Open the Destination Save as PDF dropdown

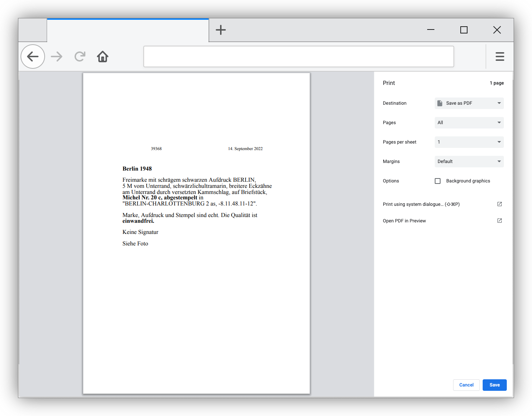[469, 103]
